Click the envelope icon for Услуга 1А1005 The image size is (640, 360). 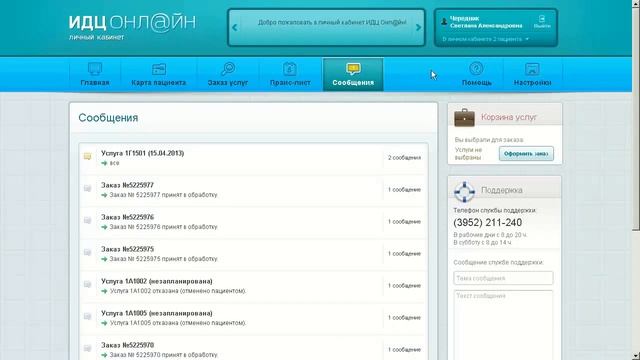click(87, 316)
